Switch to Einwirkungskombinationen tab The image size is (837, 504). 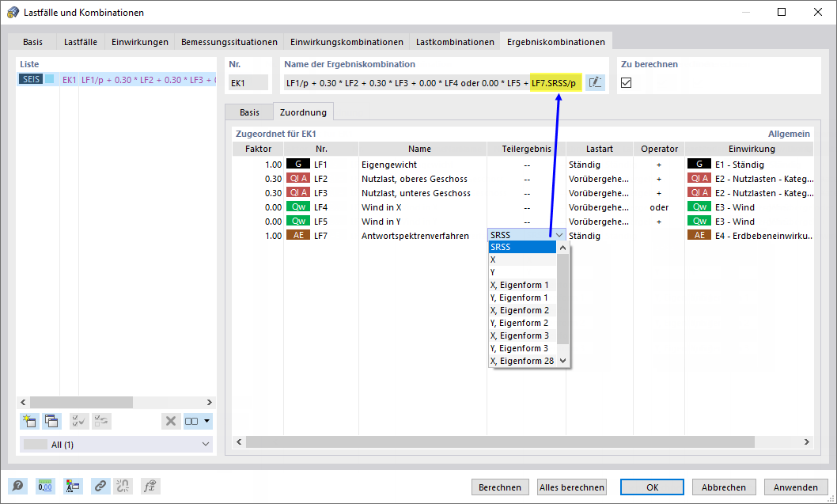click(347, 42)
